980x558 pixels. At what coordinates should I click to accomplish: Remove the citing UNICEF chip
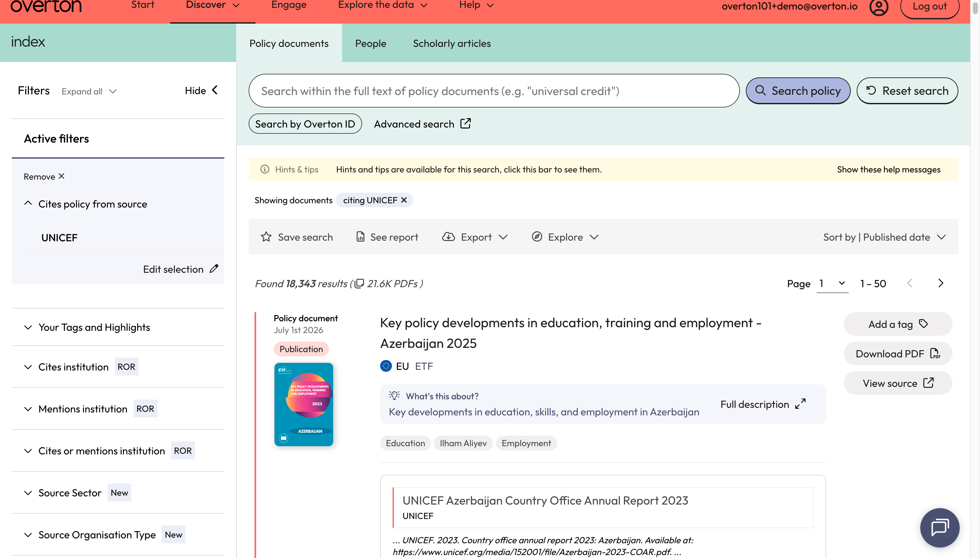click(403, 200)
